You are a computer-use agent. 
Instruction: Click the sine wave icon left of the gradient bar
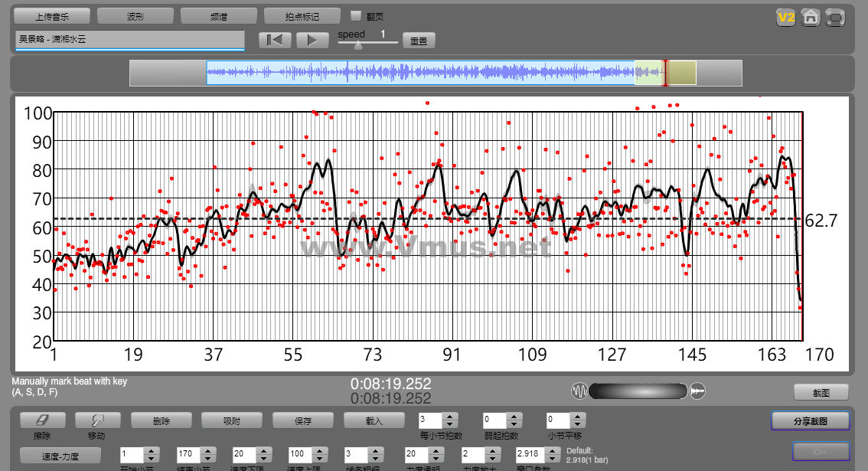tap(579, 391)
